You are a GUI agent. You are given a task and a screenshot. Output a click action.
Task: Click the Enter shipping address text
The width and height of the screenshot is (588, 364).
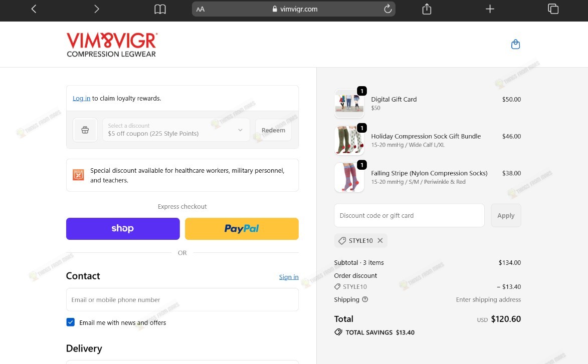click(x=488, y=299)
